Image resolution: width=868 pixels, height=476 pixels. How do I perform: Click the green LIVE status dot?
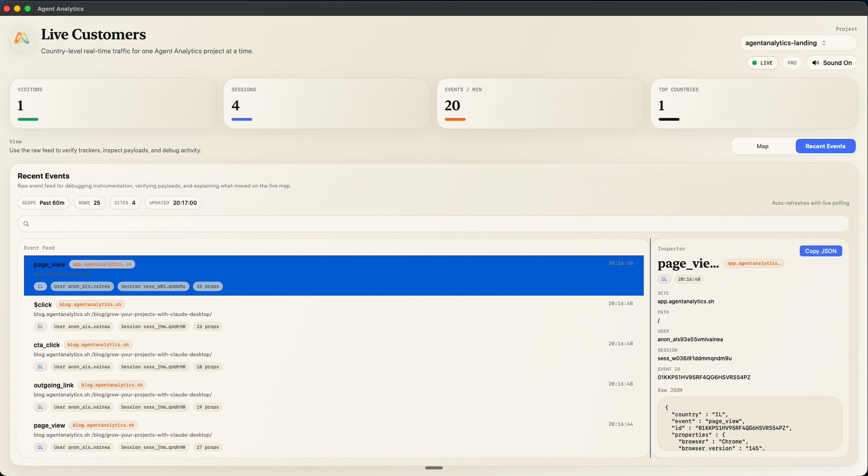pos(755,63)
